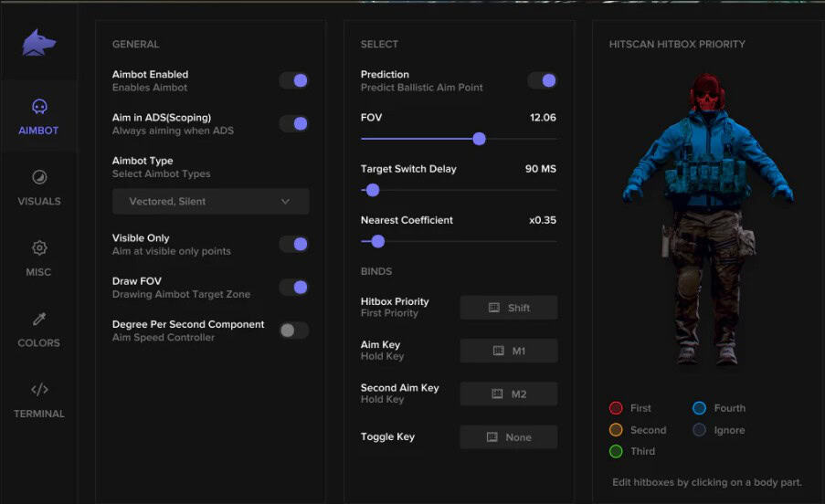This screenshot has height=504, width=825.
Task: Select the red First priority swatch
Action: tap(616, 408)
